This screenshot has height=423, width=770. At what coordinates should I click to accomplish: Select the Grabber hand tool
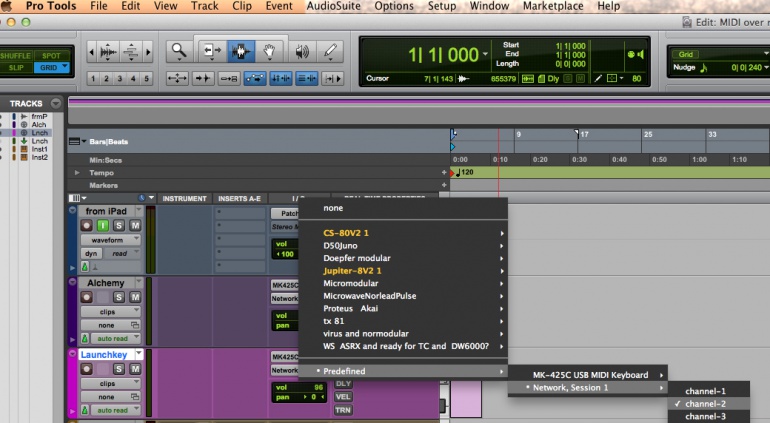click(x=269, y=51)
